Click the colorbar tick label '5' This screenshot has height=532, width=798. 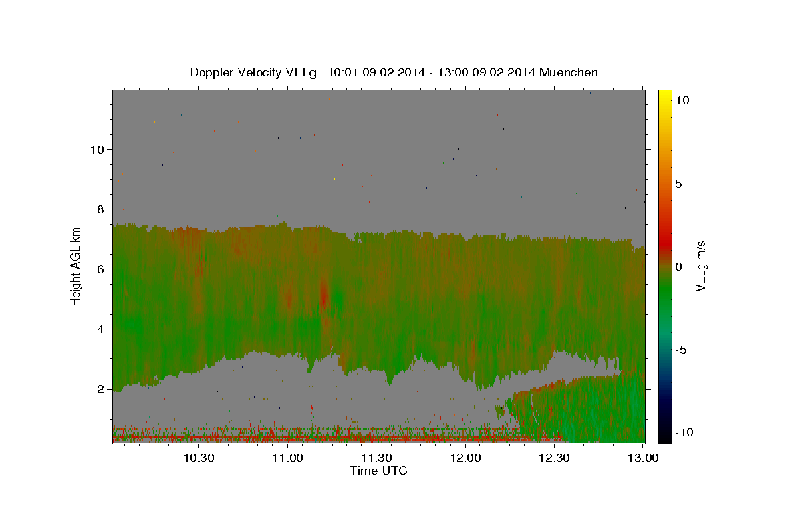tap(678, 184)
